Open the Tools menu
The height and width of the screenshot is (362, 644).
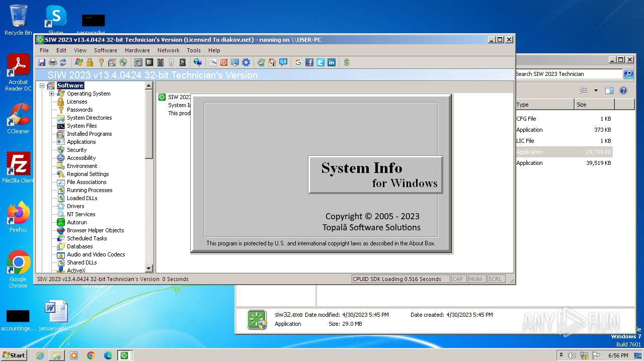click(194, 50)
